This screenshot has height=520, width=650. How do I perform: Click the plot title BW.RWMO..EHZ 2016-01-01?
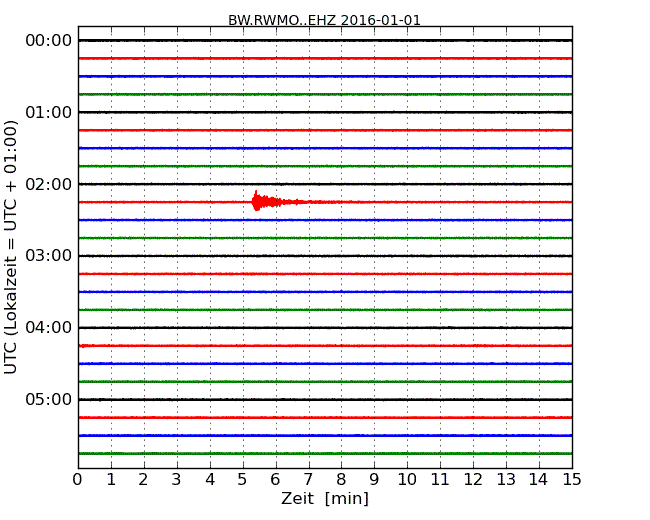324,20
